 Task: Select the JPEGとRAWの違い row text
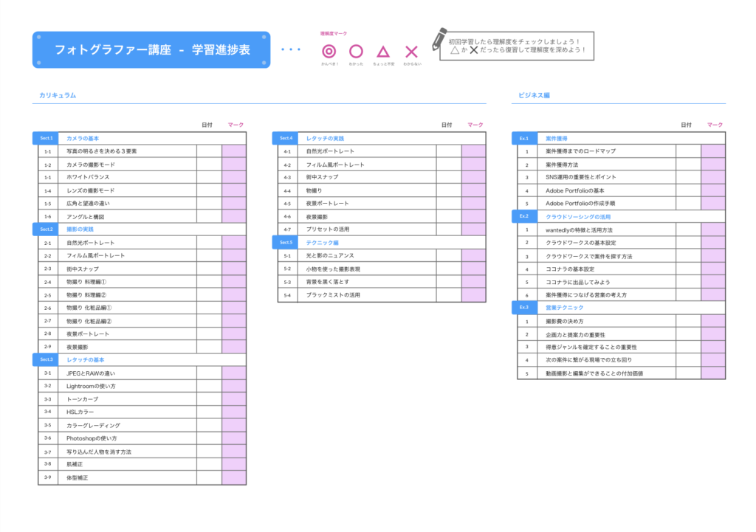(x=91, y=373)
